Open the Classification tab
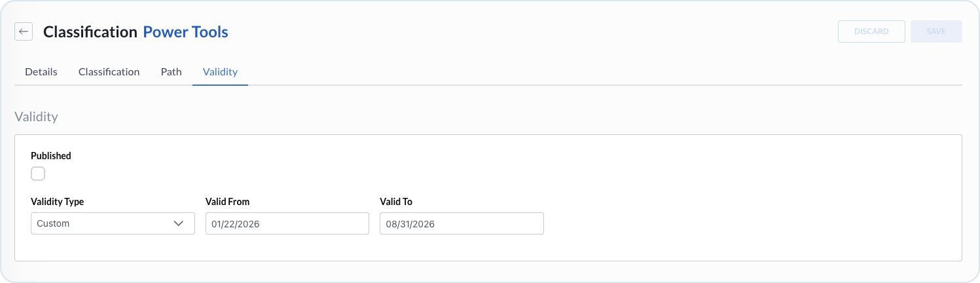The height and width of the screenshot is (283, 980). point(109,72)
